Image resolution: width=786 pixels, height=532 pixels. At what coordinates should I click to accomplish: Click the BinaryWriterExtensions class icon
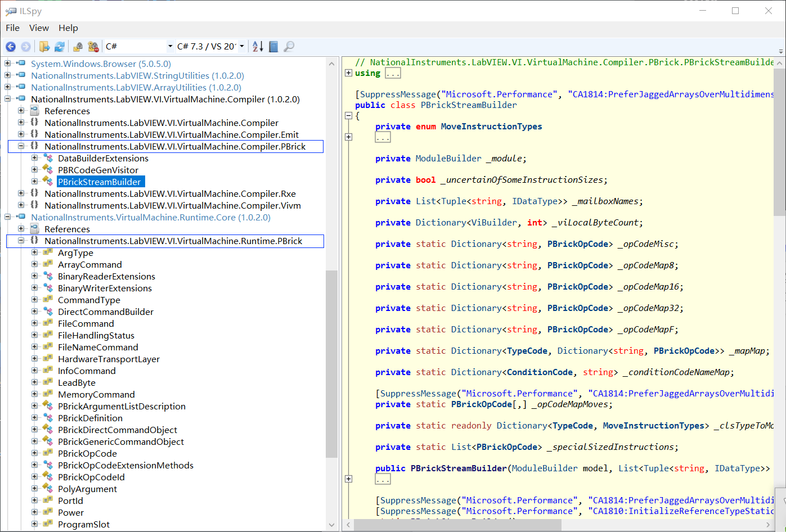[x=48, y=288]
